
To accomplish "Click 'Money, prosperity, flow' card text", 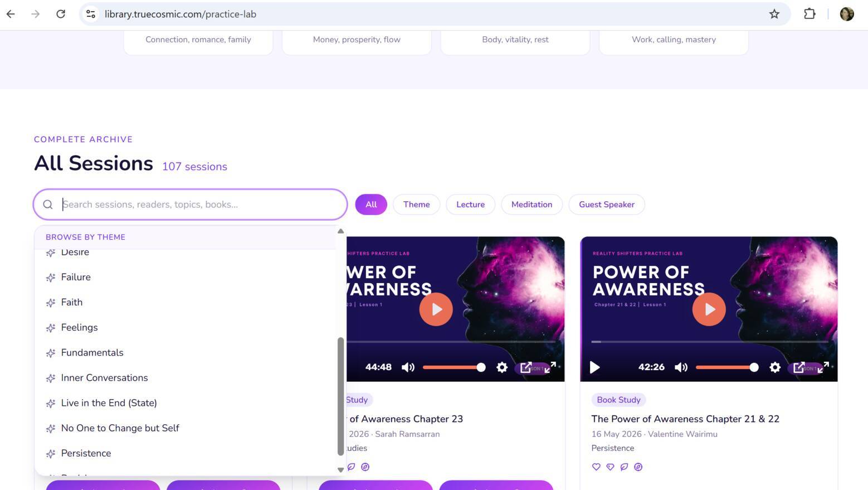I will (357, 40).
